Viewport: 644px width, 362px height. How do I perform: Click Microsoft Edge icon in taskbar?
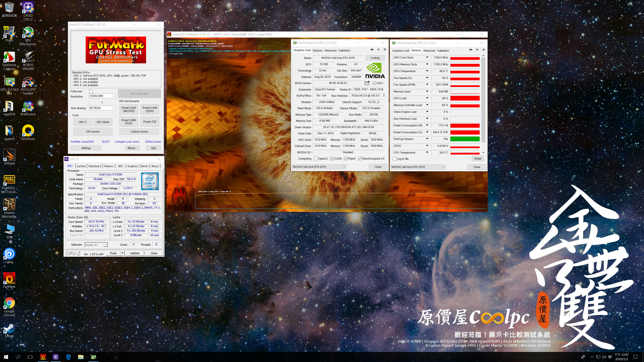pyautogui.click(x=68, y=357)
